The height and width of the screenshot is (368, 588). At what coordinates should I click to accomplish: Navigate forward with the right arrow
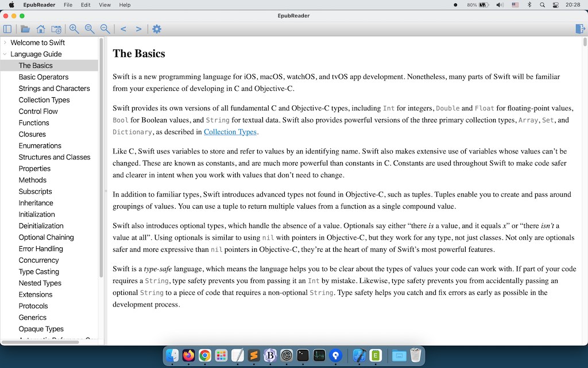(x=138, y=28)
